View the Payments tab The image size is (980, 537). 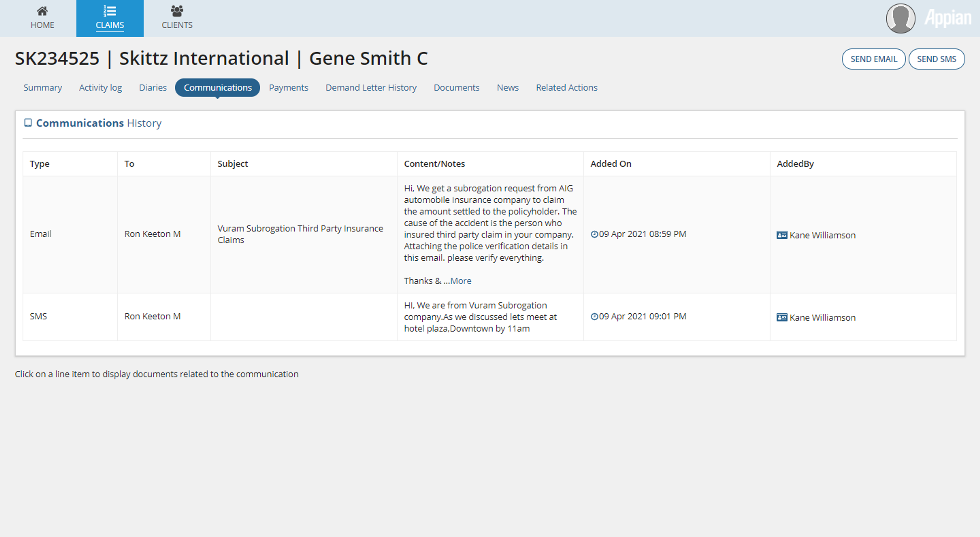288,88
